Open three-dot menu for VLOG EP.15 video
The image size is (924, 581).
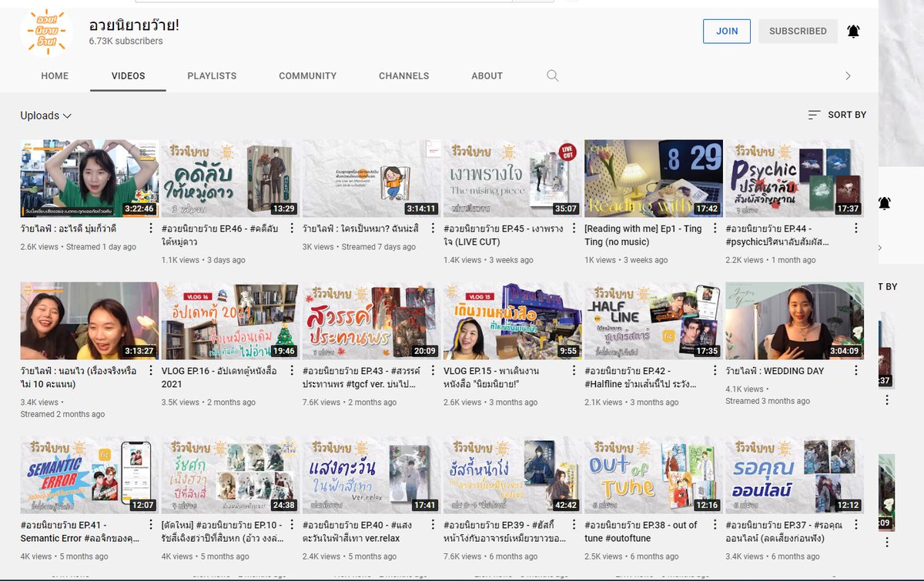coord(574,371)
